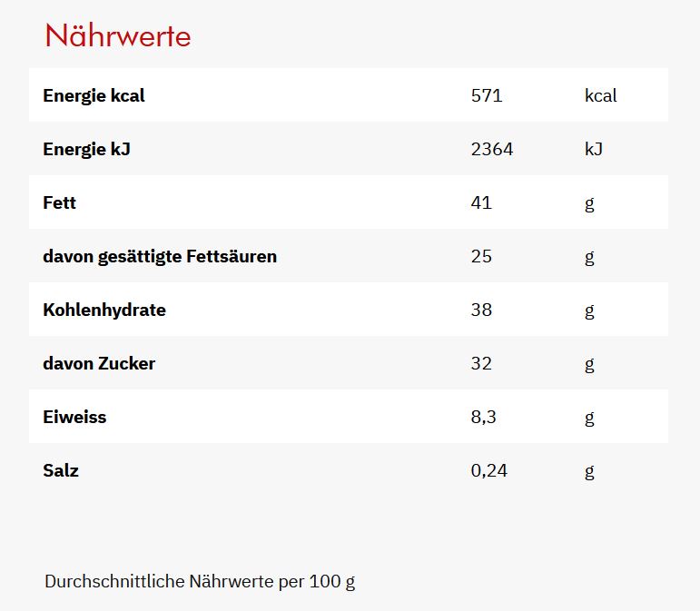This screenshot has height=611, width=700.
Task: Select the Energie kJ label
Action: click(x=86, y=149)
